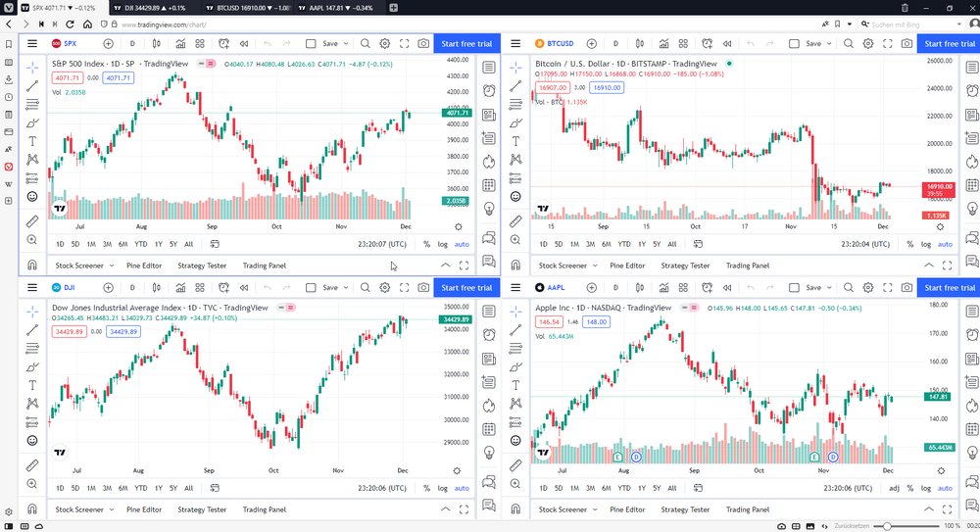980x532 pixels.
Task: Select 1Y range in SPX panel
Action: [158, 244]
